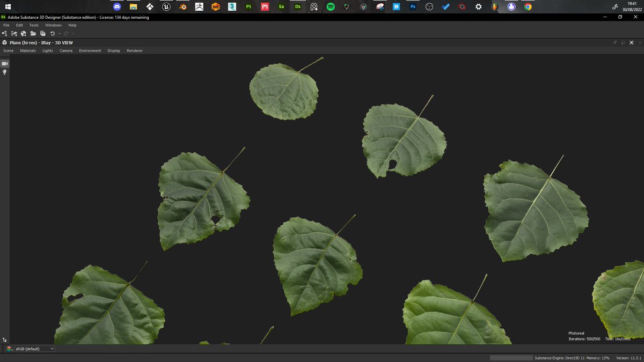The height and width of the screenshot is (362, 644).
Task: Click the camera icon in 3D view sidebar
Action: click(5, 63)
